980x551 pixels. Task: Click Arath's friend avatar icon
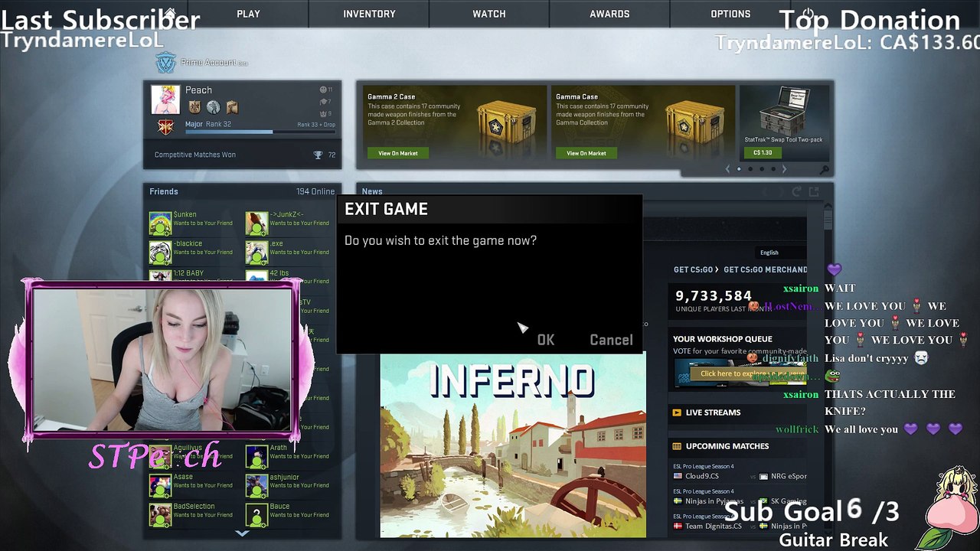(x=256, y=455)
